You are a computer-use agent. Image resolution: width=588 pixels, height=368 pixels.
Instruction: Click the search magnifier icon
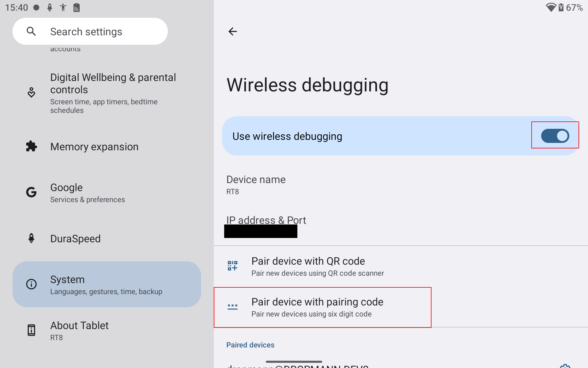click(31, 31)
